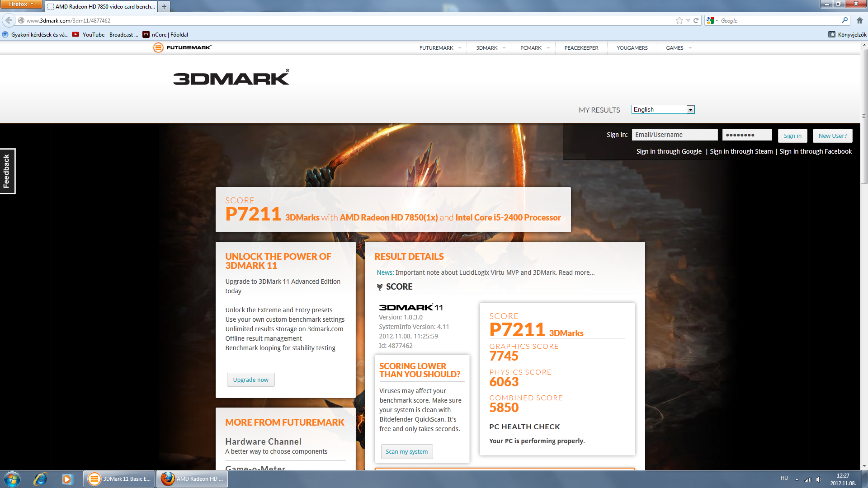
Task: Click the COMBINED SCORE value 5850
Action: (504, 408)
